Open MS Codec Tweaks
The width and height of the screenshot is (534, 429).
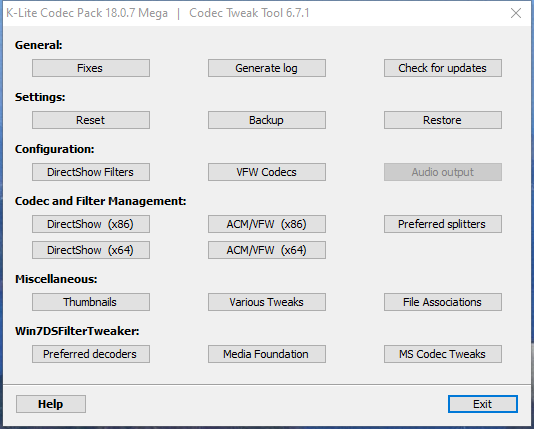coord(443,354)
